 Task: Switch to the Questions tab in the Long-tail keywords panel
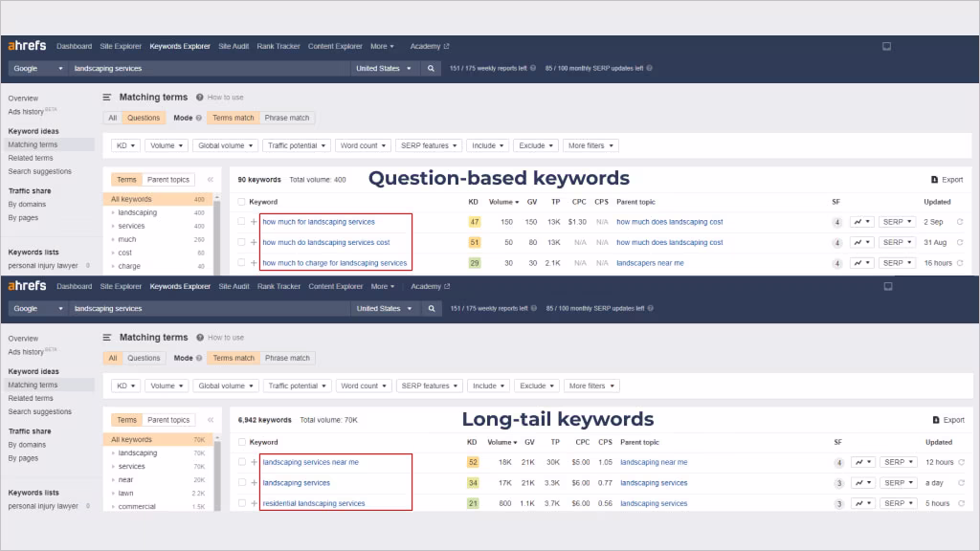(144, 359)
